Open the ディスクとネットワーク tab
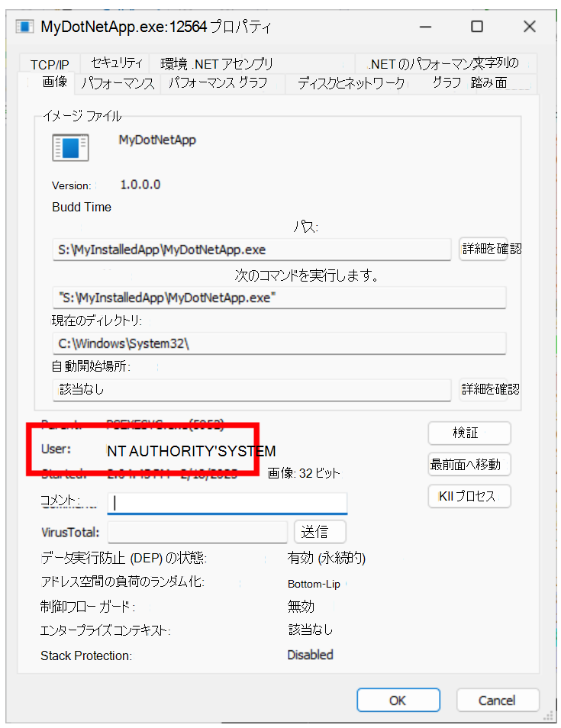The image size is (561, 728). pos(351,83)
